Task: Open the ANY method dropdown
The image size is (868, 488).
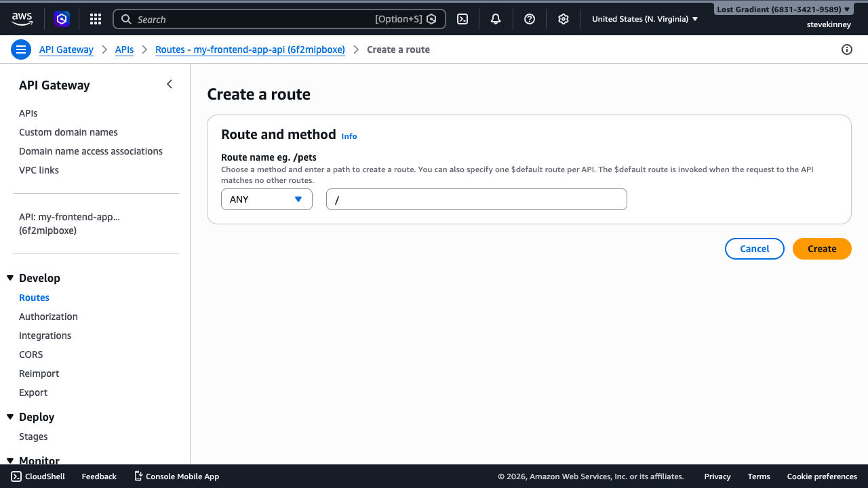Action: tap(267, 199)
